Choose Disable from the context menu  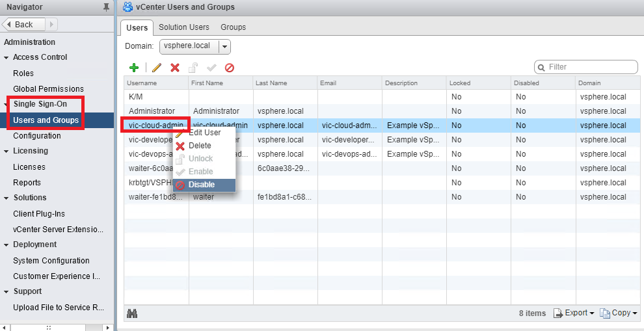202,185
